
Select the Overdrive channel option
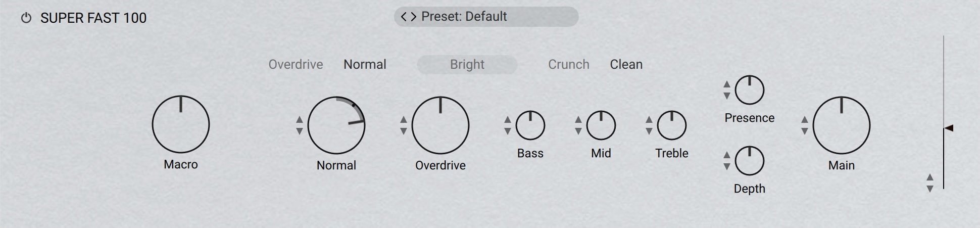point(296,65)
